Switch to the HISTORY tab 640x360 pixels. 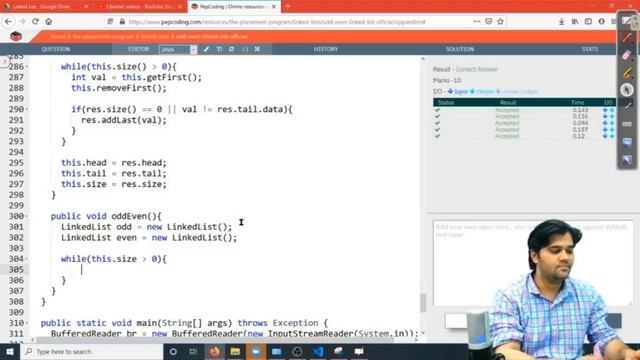point(326,49)
